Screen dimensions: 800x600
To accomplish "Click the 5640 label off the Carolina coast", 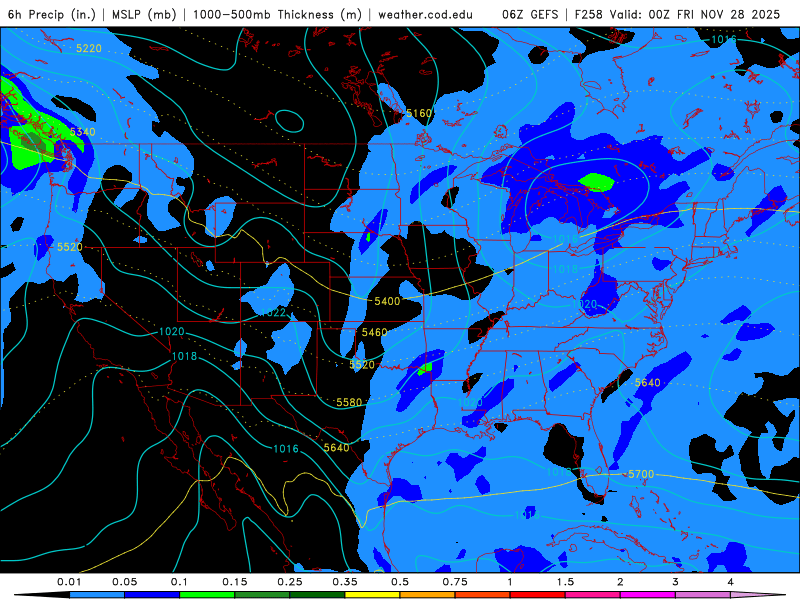I will click(647, 383).
